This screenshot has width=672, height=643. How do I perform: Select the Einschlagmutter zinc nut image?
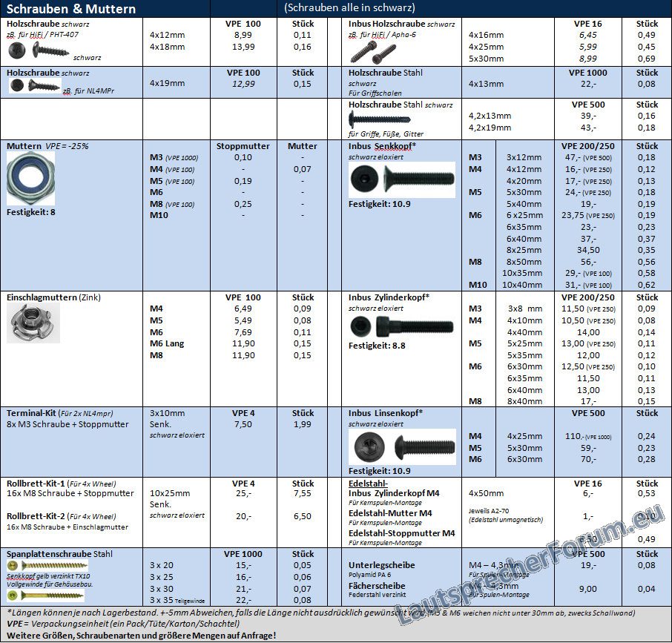tap(33, 323)
